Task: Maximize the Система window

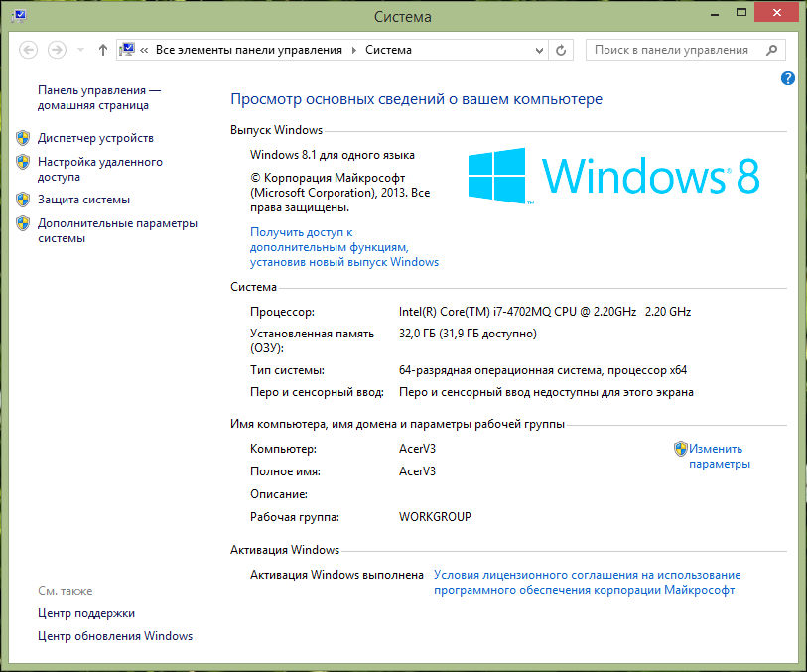Action: coord(741,12)
